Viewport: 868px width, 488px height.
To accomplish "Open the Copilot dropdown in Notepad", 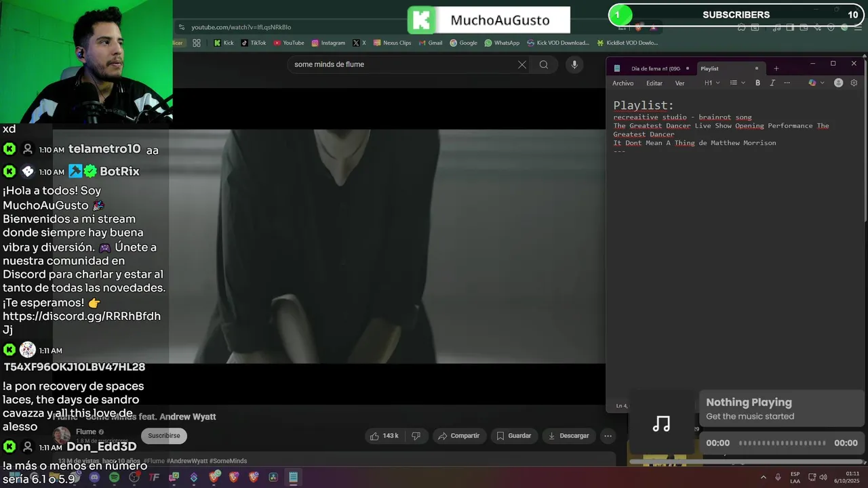I will tap(816, 83).
